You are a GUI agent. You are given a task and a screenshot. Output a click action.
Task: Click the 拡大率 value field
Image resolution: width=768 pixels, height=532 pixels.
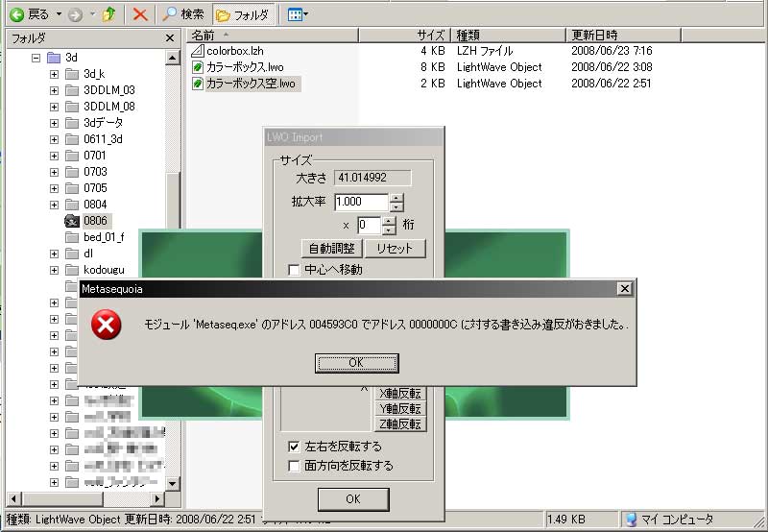pyautogui.click(x=362, y=202)
